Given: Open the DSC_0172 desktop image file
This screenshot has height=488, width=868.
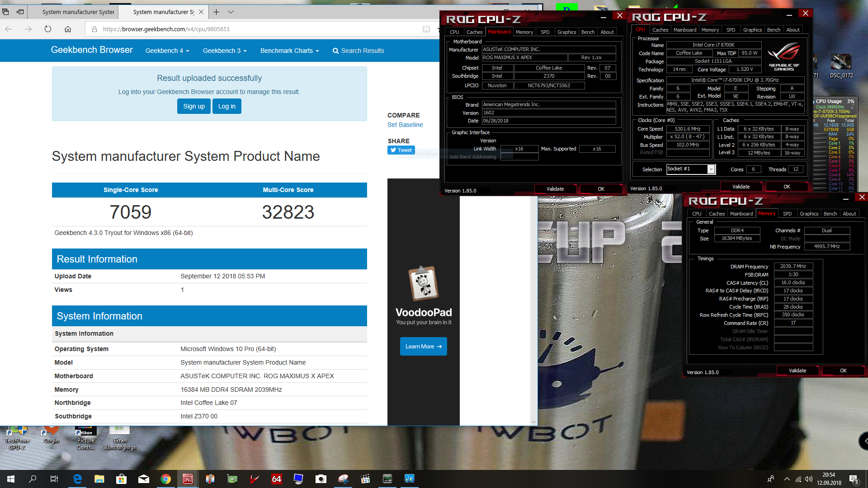Looking at the screenshot, I should [x=841, y=66].
